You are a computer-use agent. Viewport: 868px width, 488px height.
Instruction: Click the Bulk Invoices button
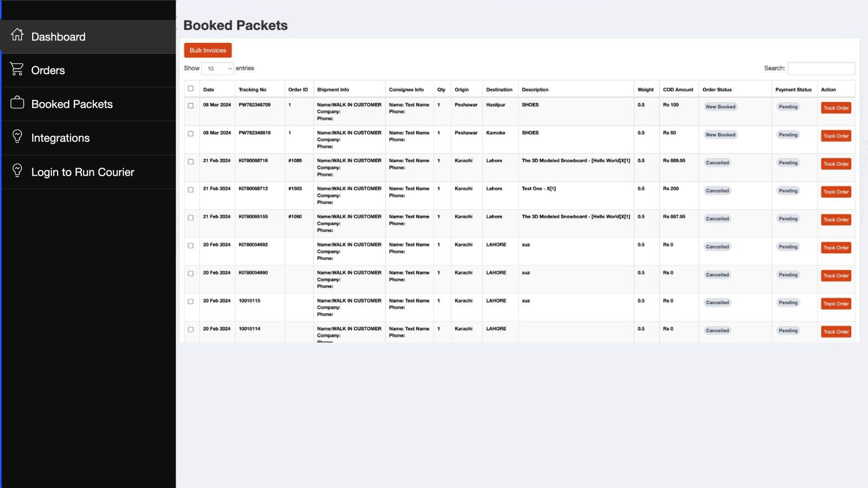[x=208, y=50]
